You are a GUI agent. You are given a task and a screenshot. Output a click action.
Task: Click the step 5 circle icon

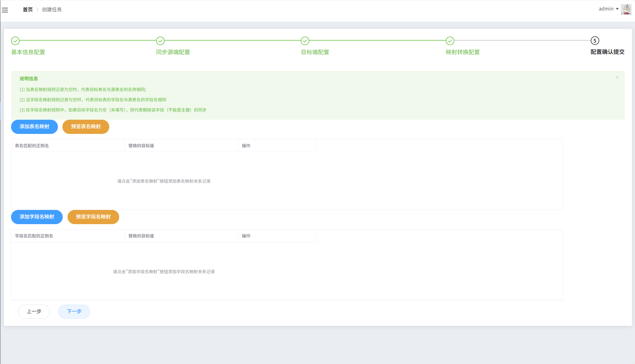[x=595, y=41]
